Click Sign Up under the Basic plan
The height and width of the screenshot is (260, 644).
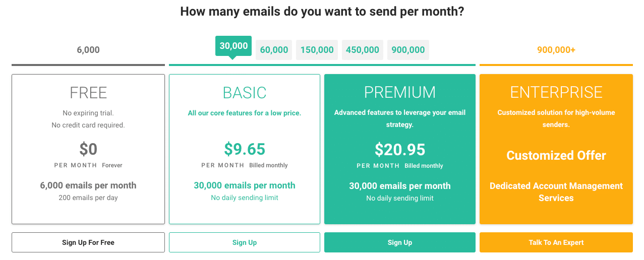tap(245, 242)
